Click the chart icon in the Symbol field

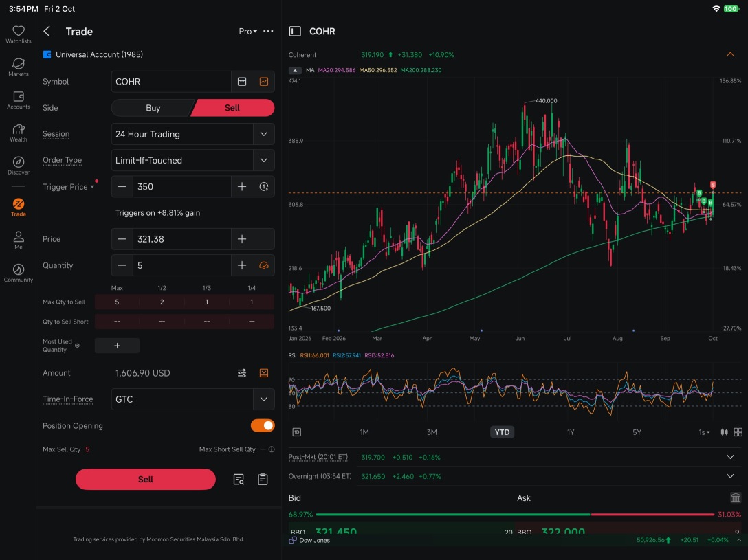tap(264, 82)
